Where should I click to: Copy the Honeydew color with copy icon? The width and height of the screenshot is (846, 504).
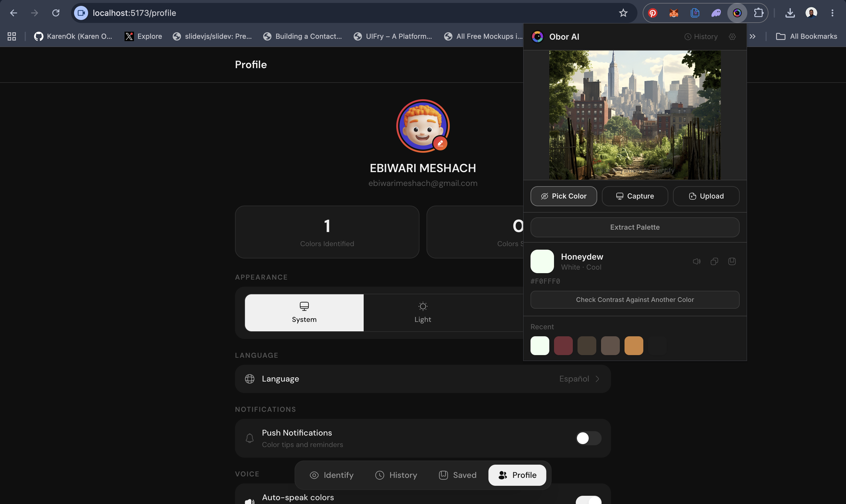(714, 261)
